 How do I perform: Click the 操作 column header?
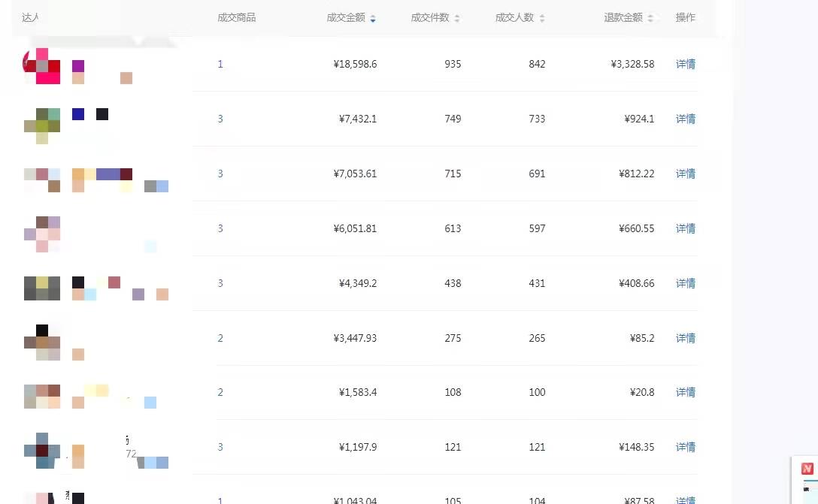click(x=686, y=18)
